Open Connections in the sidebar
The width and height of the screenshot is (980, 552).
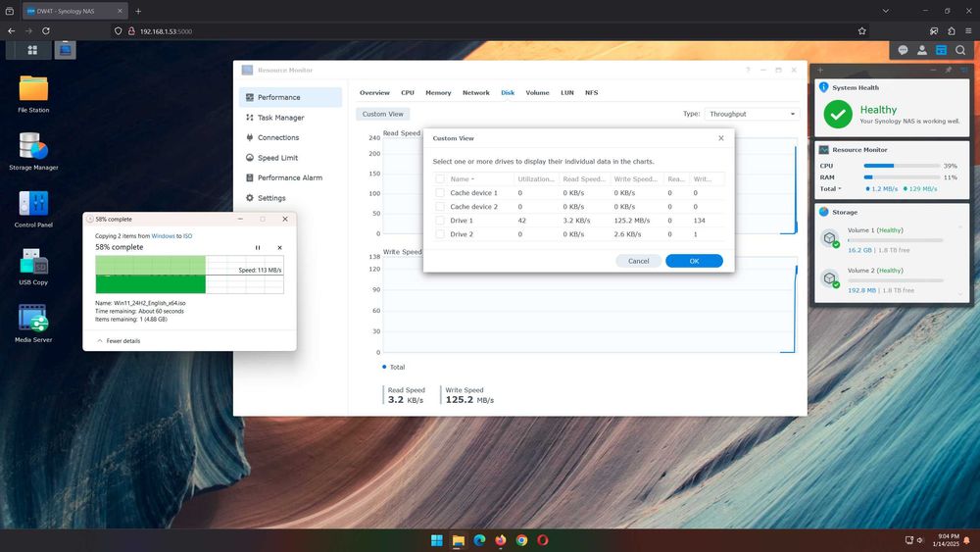(291, 137)
